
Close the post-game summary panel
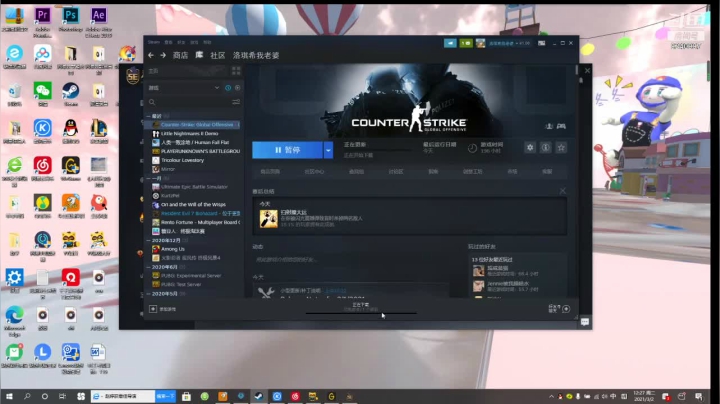click(x=562, y=191)
